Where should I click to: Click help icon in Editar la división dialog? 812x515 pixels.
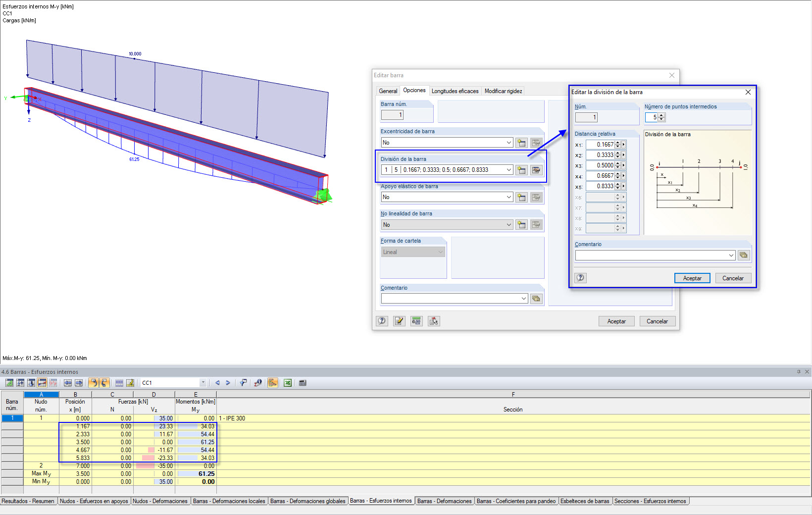[581, 278]
